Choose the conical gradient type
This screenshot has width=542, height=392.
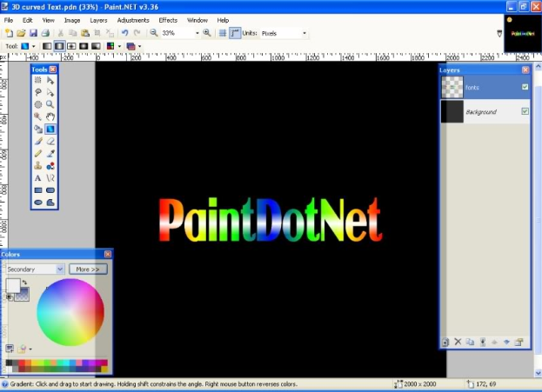pos(96,46)
